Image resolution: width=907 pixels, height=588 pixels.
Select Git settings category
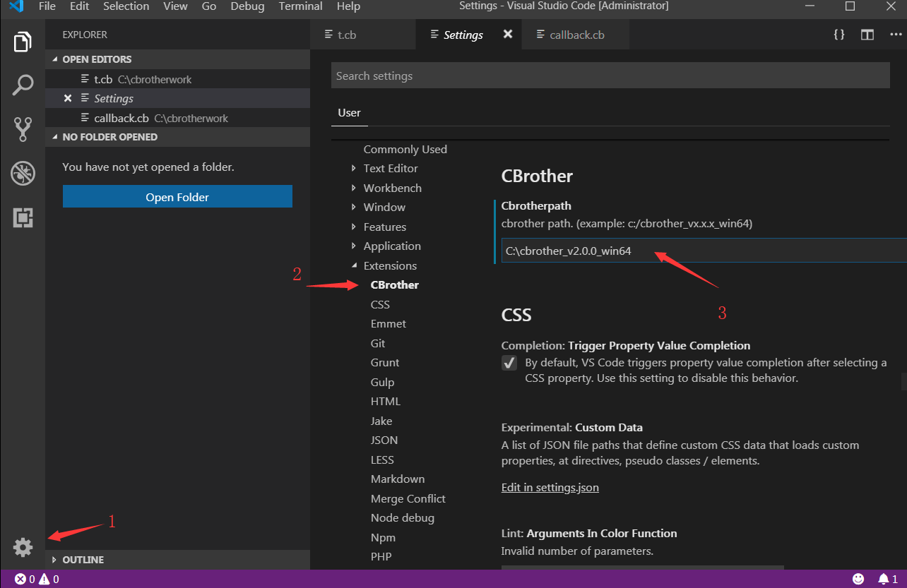pyautogui.click(x=378, y=344)
